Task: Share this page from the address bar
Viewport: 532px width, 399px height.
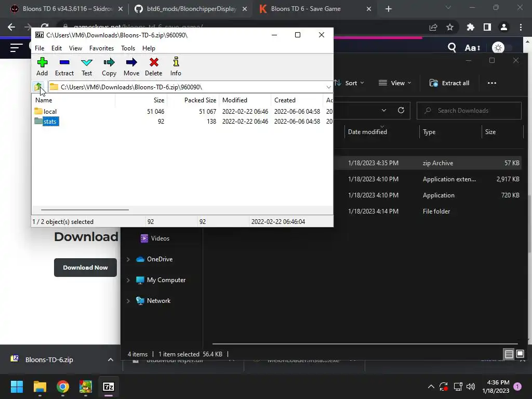Action: [x=433, y=27]
